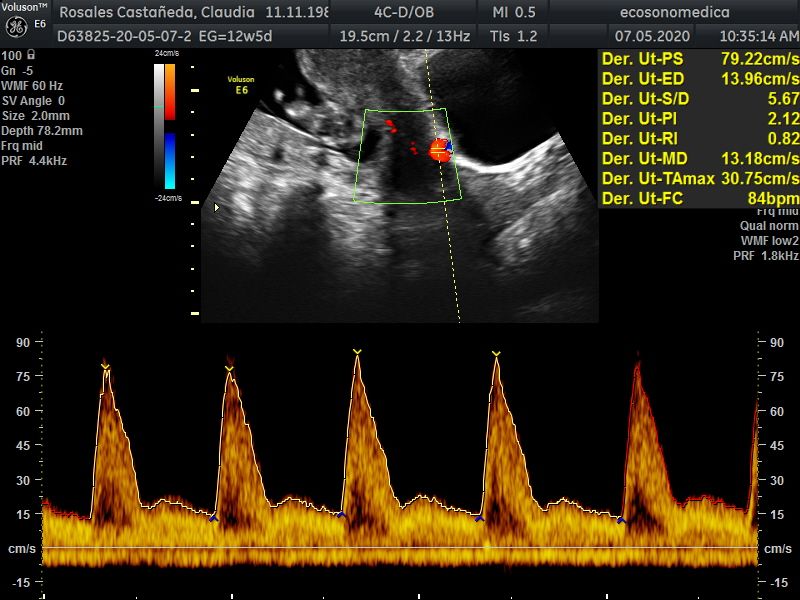Click the last blue end-diastolic marker

tap(621, 520)
